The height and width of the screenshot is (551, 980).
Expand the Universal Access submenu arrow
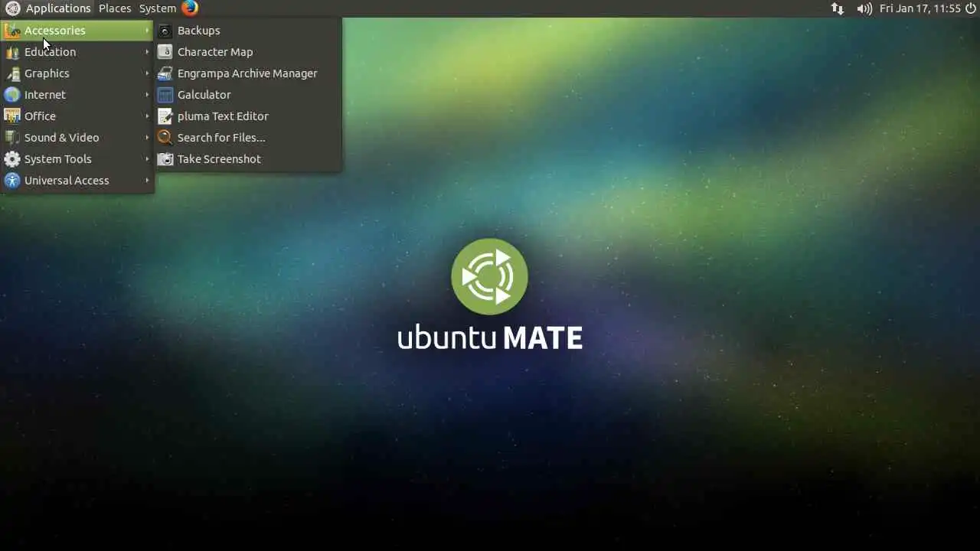tap(147, 181)
